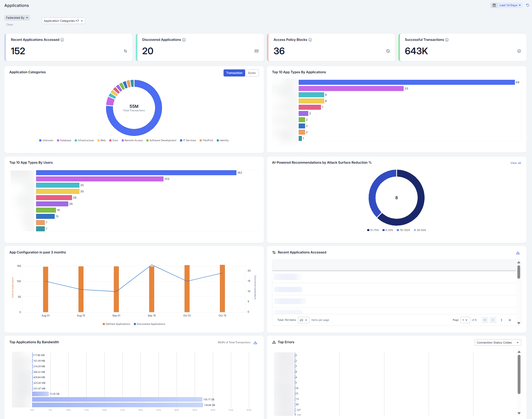Toggle the Remote Access legend item

click(x=132, y=141)
